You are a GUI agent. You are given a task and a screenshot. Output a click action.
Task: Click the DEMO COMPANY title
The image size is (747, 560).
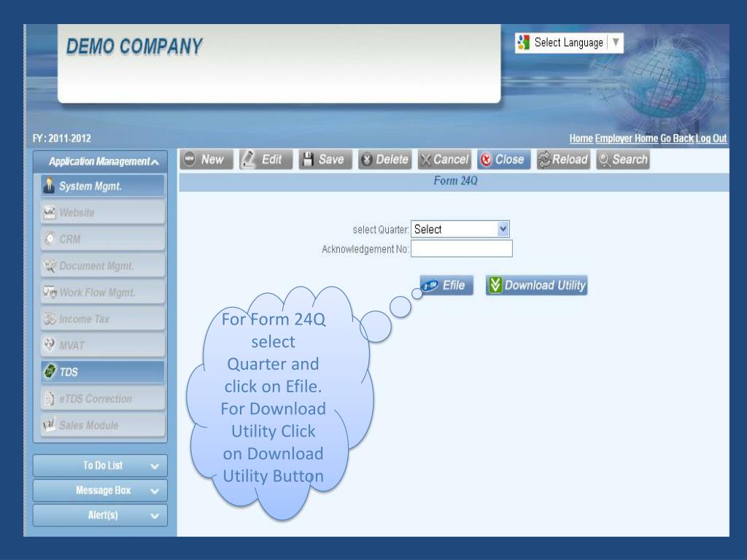[x=134, y=47]
